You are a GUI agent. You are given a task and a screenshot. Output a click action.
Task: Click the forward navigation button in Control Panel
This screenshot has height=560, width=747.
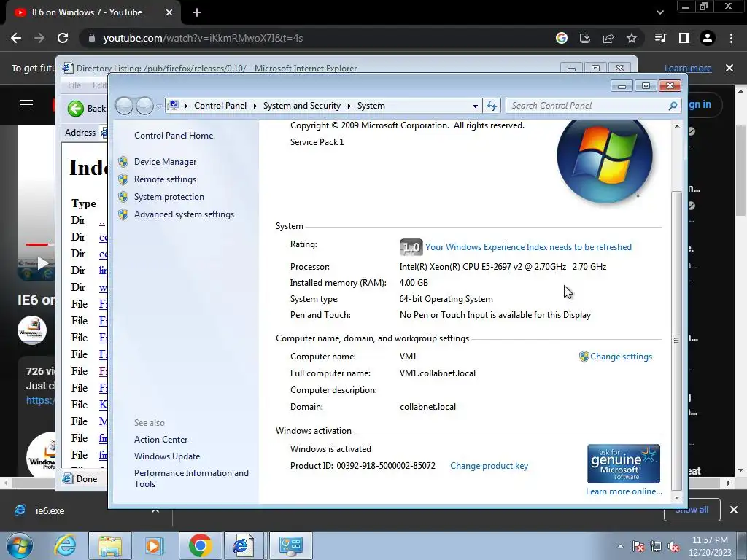pyautogui.click(x=144, y=106)
